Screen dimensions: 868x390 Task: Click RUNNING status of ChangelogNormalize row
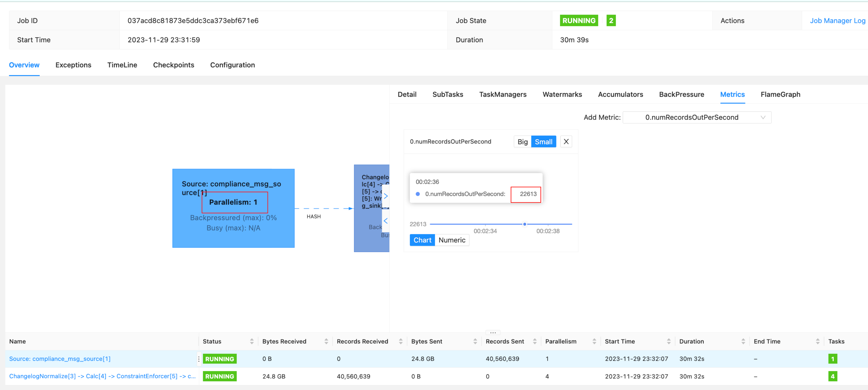point(219,376)
